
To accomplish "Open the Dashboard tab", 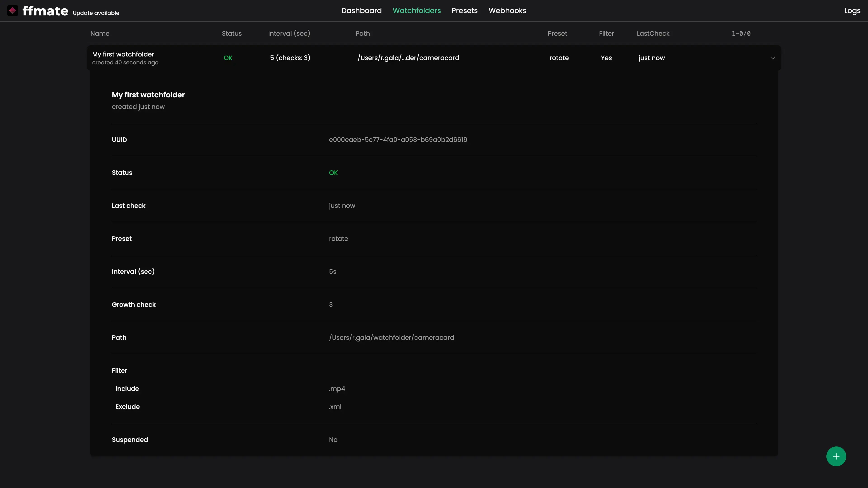I will pos(361,11).
